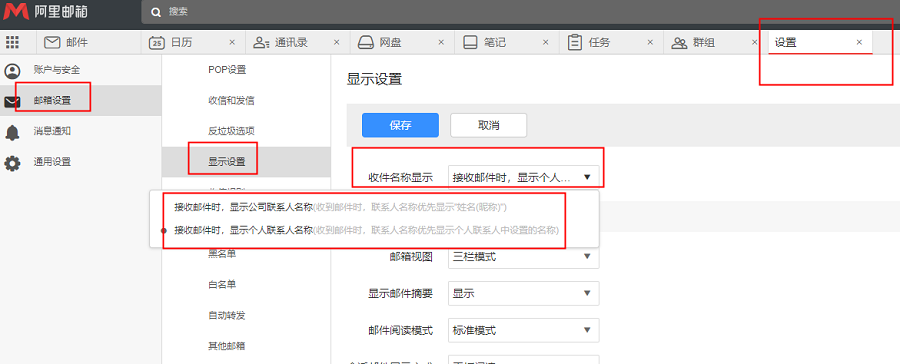Viewport: 900px width, 364px height.
Task: Switch to the 日历 tab
Action: (x=193, y=42)
